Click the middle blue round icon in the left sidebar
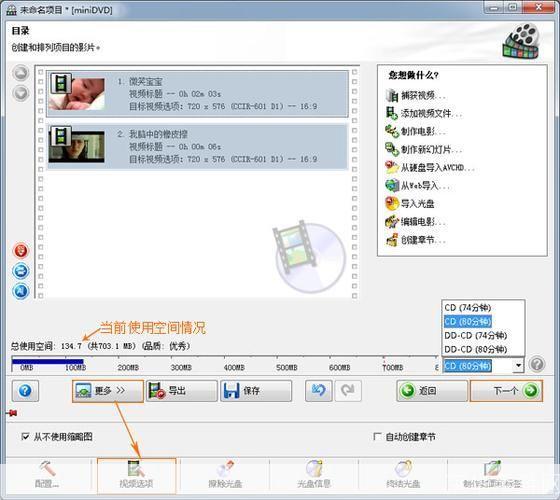 coord(21,271)
